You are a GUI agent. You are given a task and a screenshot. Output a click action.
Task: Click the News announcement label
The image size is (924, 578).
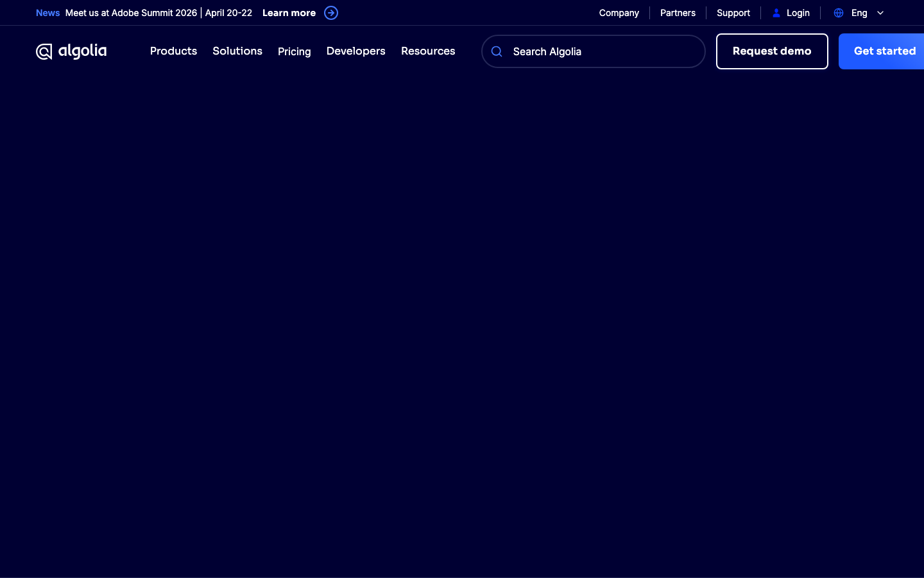[x=47, y=13]
